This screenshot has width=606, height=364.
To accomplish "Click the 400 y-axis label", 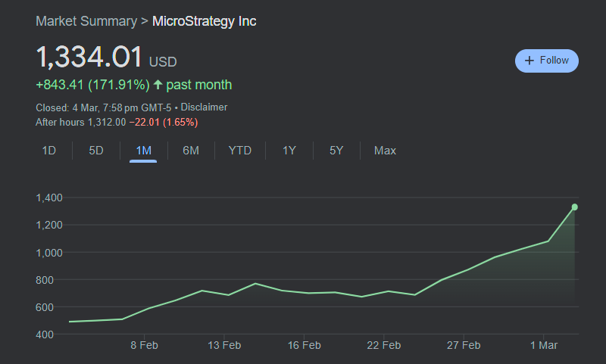I will pyautogui.click(x=45, y=334).
